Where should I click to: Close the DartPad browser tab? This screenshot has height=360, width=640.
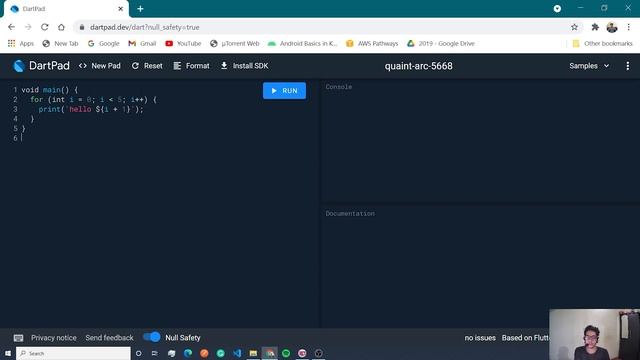[120, 9]
